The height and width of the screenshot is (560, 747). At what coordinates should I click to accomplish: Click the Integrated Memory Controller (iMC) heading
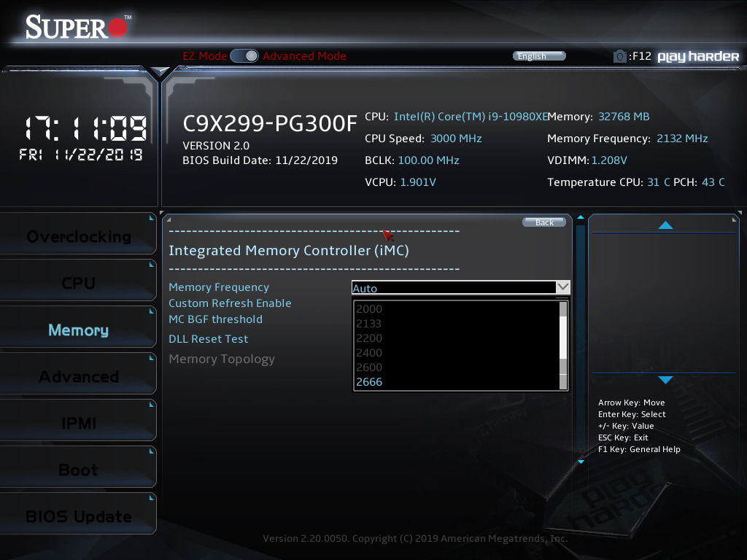pos(289,251)
